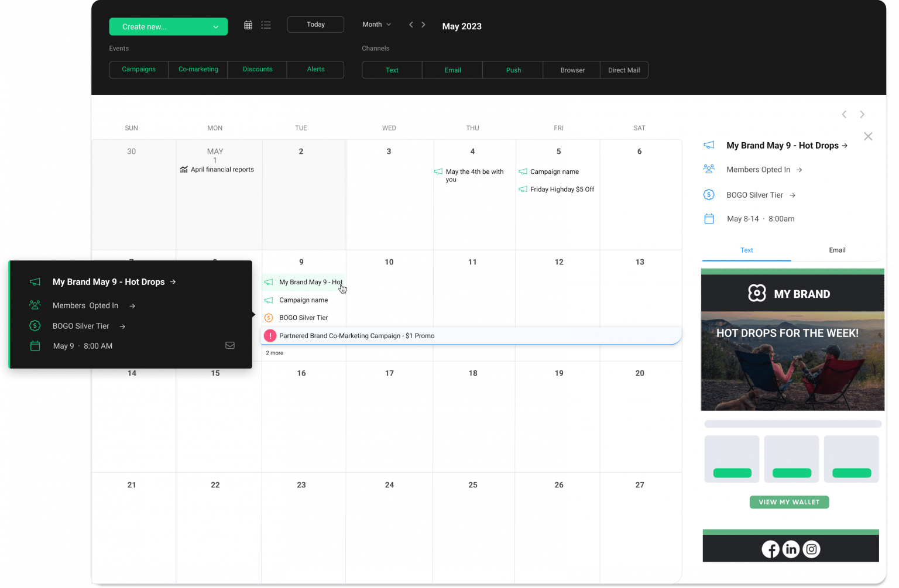Open My Brand May 9 - Hot Drops in side panel

[x=787, y=146]
